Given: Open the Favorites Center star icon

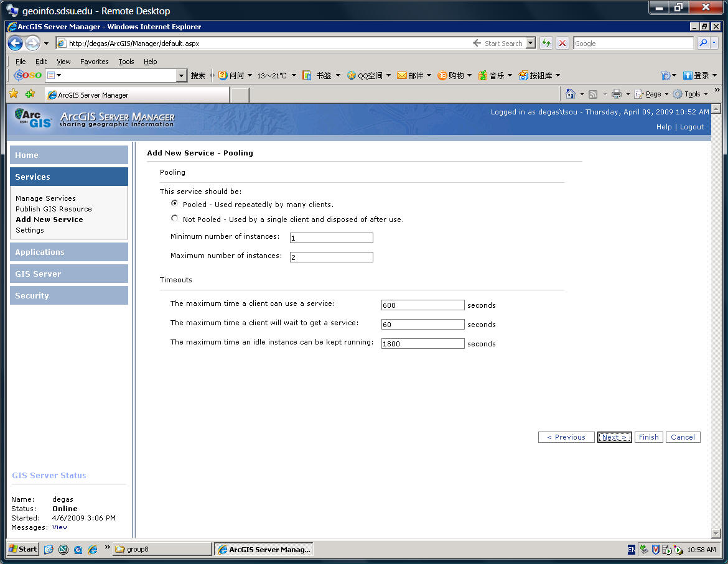Looking at the screenshot, I should coord(14,94).
